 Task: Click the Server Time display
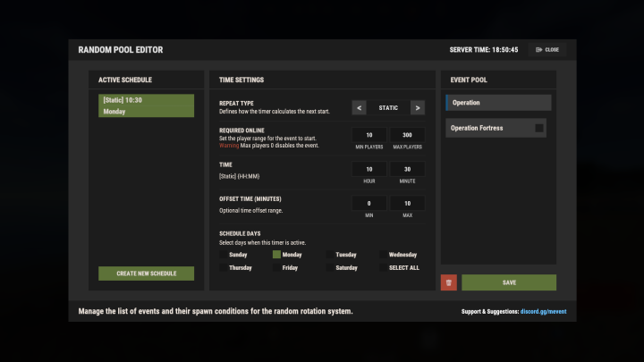pos(483,50)
